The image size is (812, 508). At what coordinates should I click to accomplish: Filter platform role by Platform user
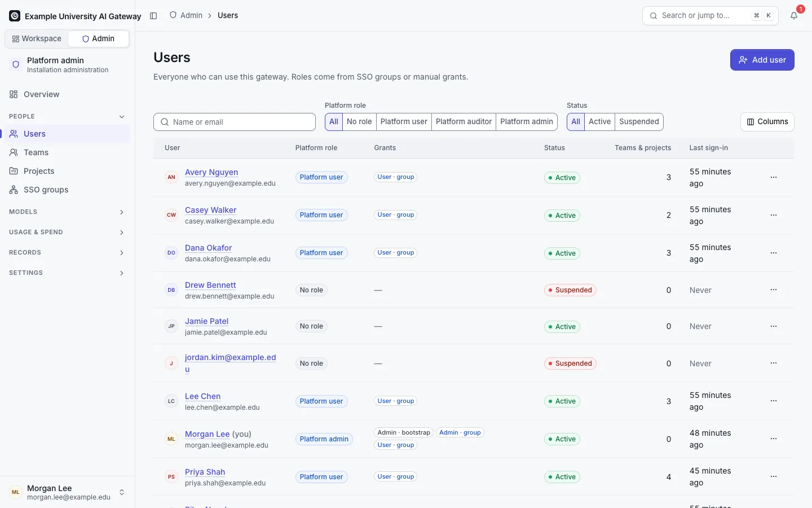(x=404, y=122)
